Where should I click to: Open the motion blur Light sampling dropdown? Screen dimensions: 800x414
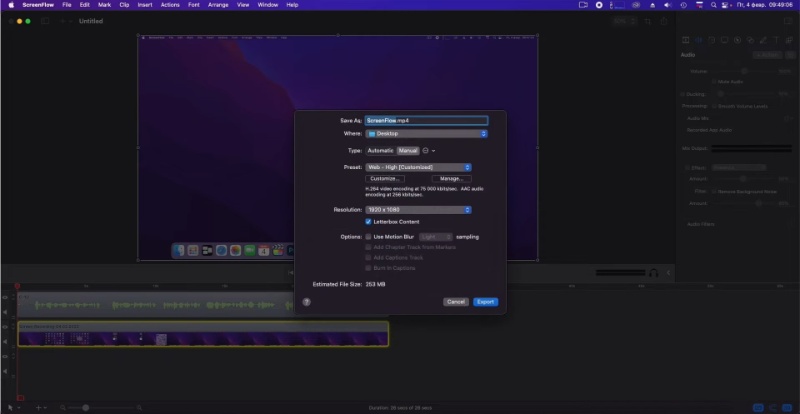click(x=436, y=237)
